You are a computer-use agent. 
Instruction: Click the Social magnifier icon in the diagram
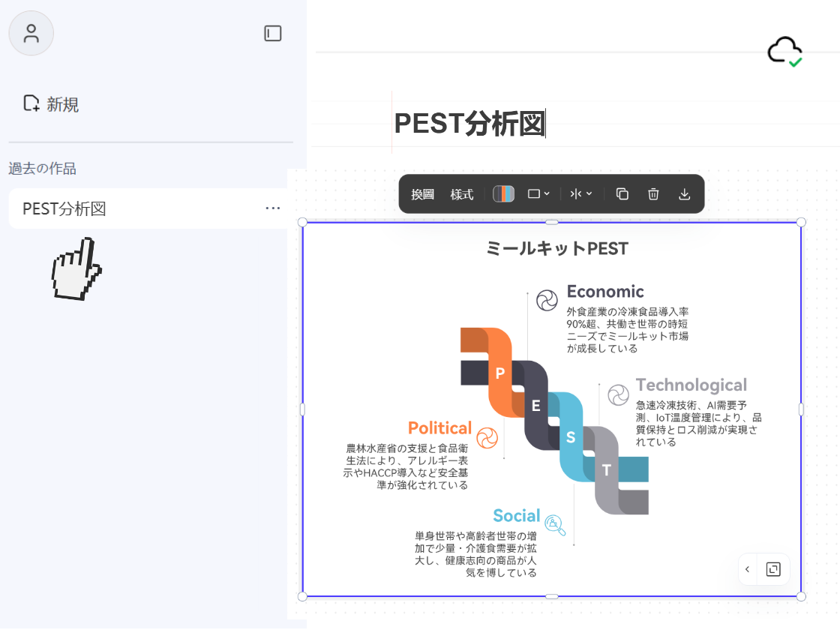pyautogui.click(x=554, y=524)
